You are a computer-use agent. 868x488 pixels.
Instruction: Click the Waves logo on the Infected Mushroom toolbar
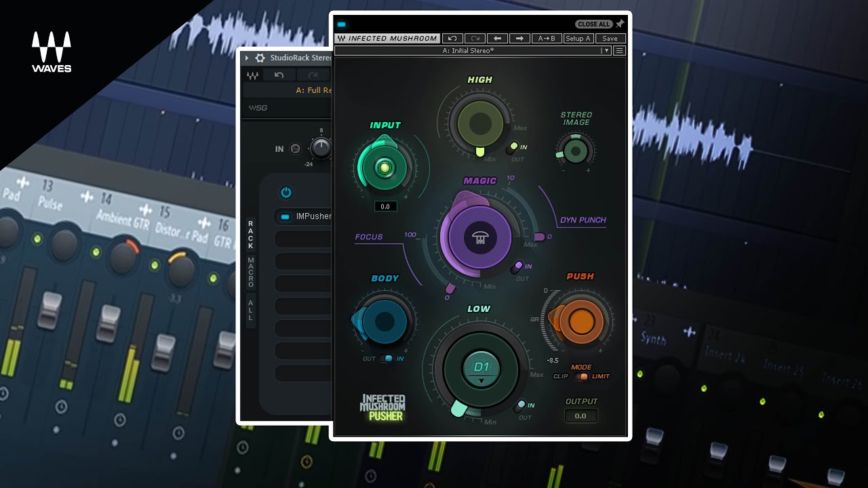click(x=341, y=39)
